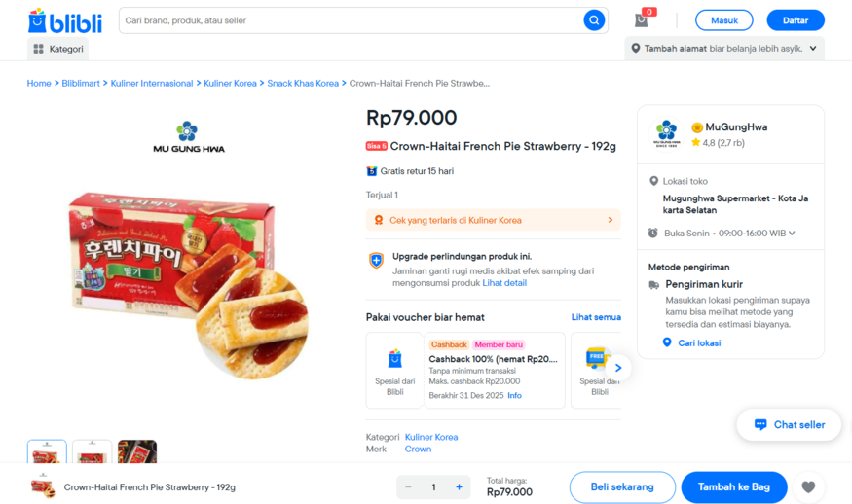852x504 pixels.
Task: Click the Blibli logo
Action: pos(64,20)
